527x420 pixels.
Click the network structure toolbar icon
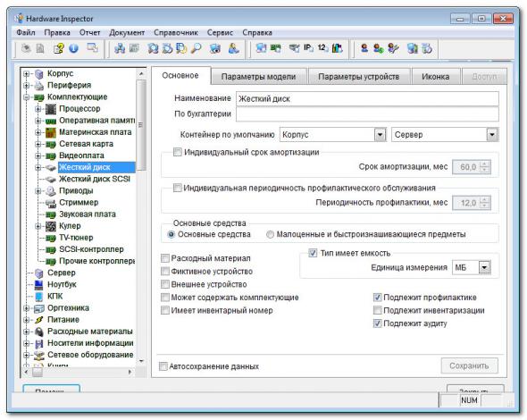pyautogui.click(x=120, y=49)
